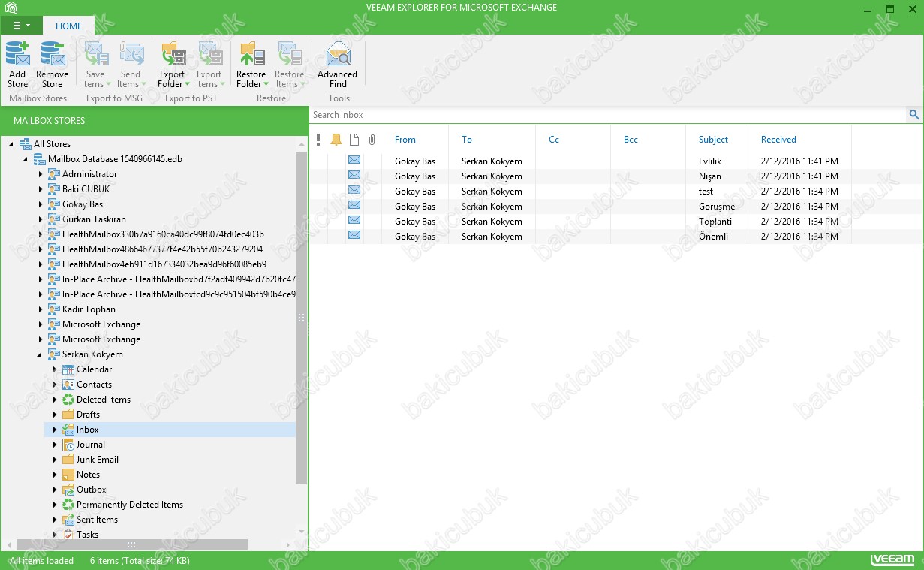Sort by the item type page column
Image resolution: width=924 pixels, height=570 pixels.
point(354,140)
